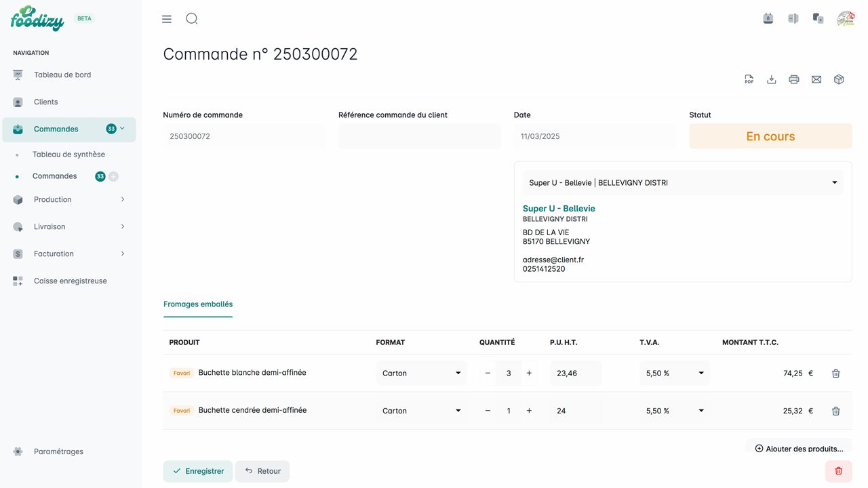Remove the Buchette cendrée demi-affinée line
This screenshot has height=488, width=868.
[835, 411]
